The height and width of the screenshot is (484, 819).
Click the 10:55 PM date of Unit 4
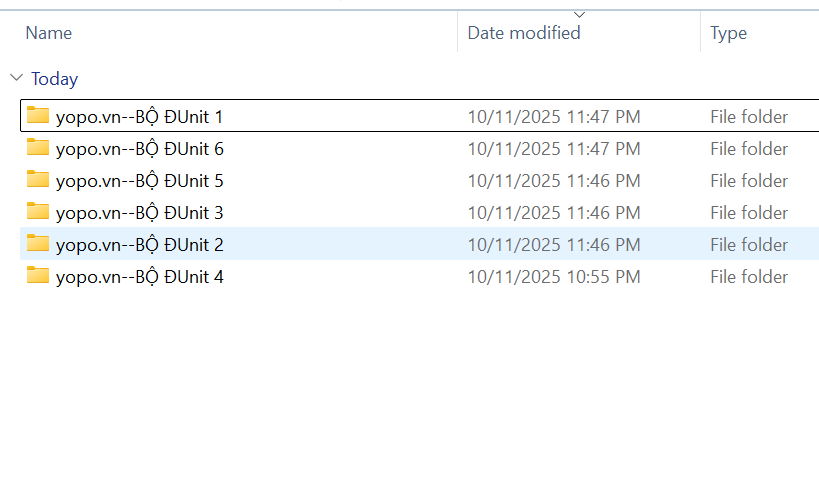pyautogui.click(x=554, y=277)
